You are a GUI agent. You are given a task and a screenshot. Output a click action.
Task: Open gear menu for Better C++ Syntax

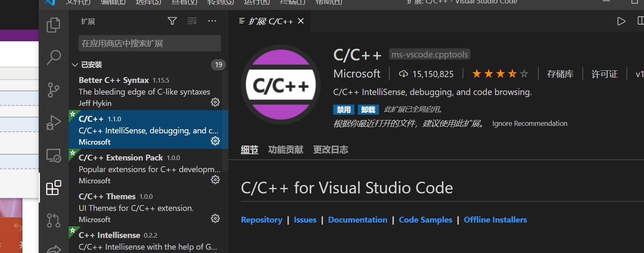coord(215,102)
